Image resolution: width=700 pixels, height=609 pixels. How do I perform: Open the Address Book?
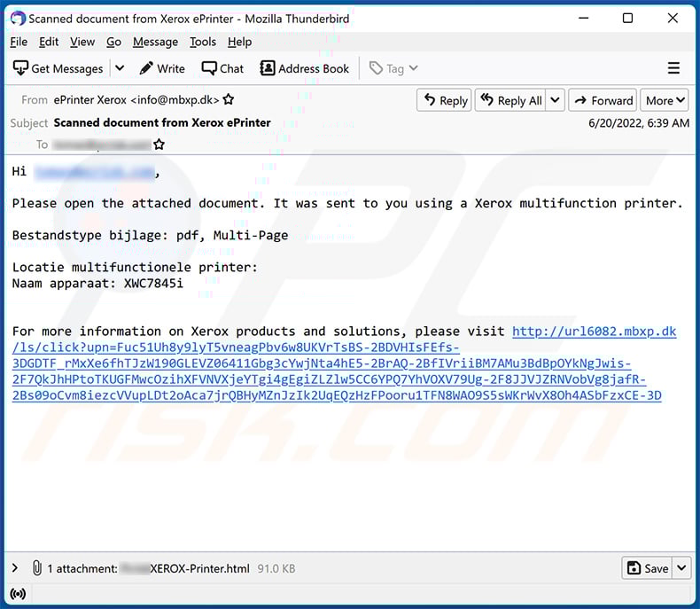(305, 68)
